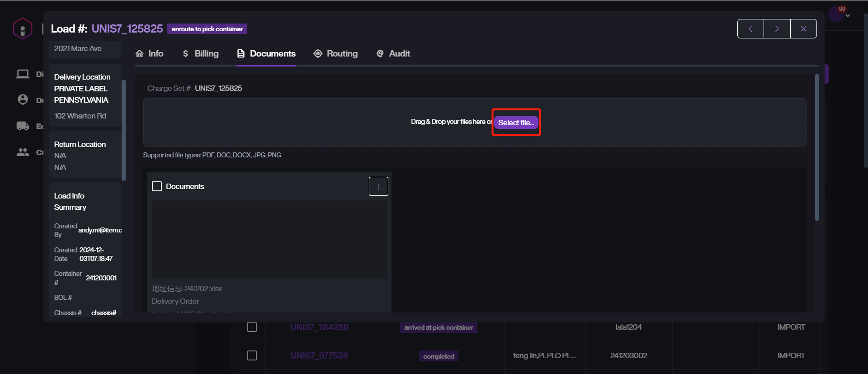
Task: Close the load details panel
Action: pos(803,29)
